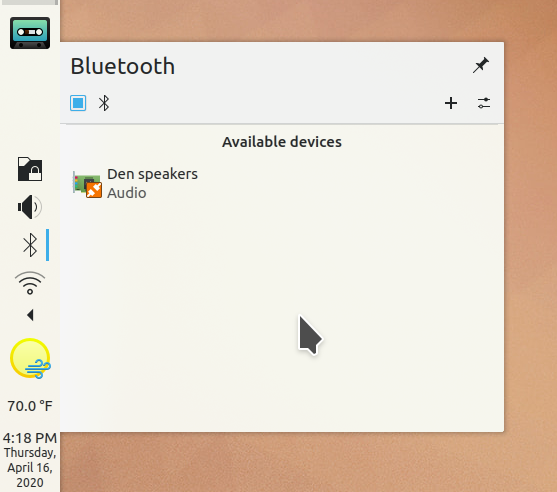
Task: Click the date Thursday, April 16, 2020
Action: click(30, 467)
